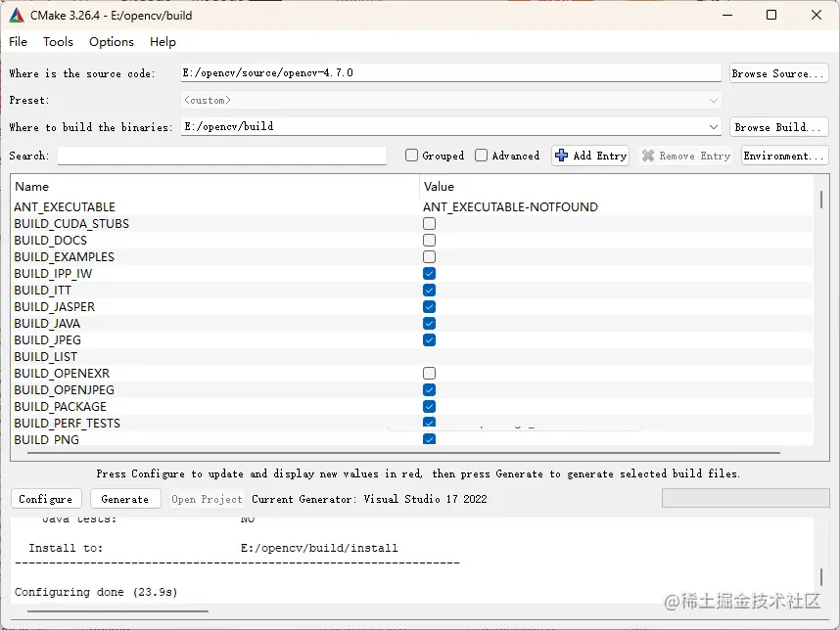Click the output log vertical scrollbar
This screenshot has width=840, height=630.
820,577
